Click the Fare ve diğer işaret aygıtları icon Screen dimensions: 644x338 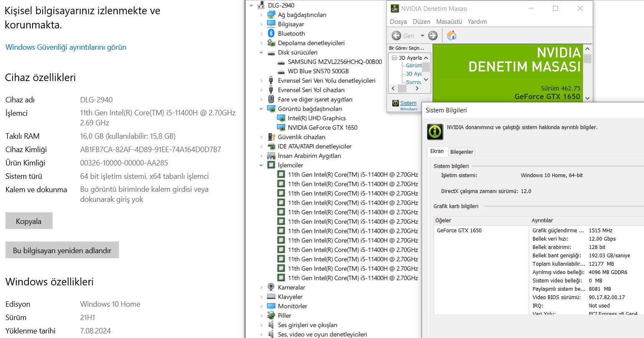tap(271, 99)
